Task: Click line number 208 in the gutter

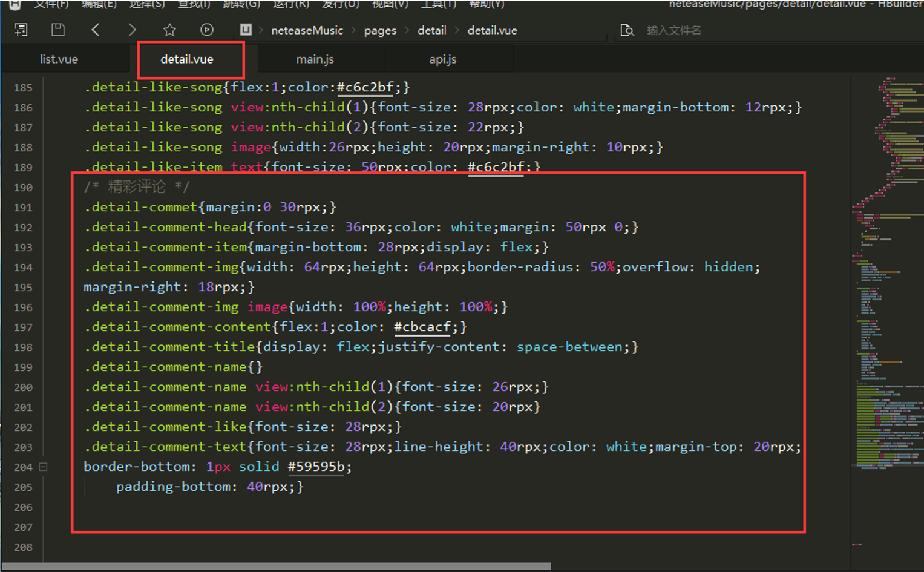Action: (23, 547)
